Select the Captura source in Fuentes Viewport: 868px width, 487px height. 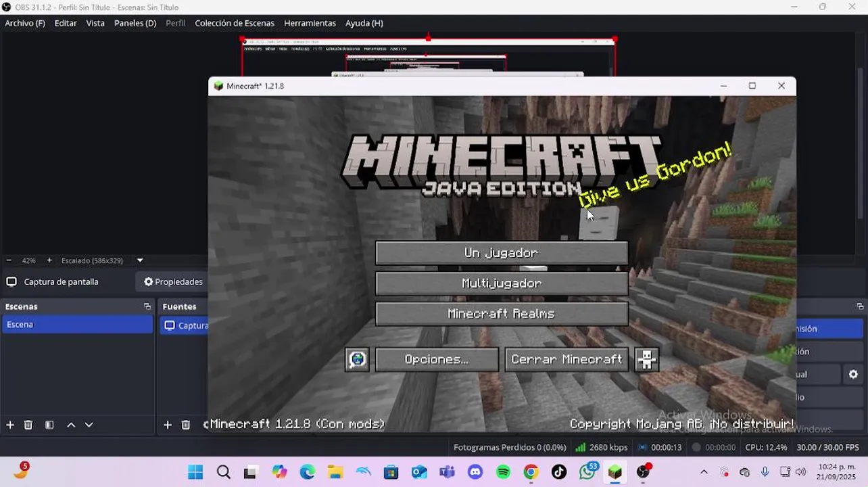pyautogui.click(x=184, y=325)
